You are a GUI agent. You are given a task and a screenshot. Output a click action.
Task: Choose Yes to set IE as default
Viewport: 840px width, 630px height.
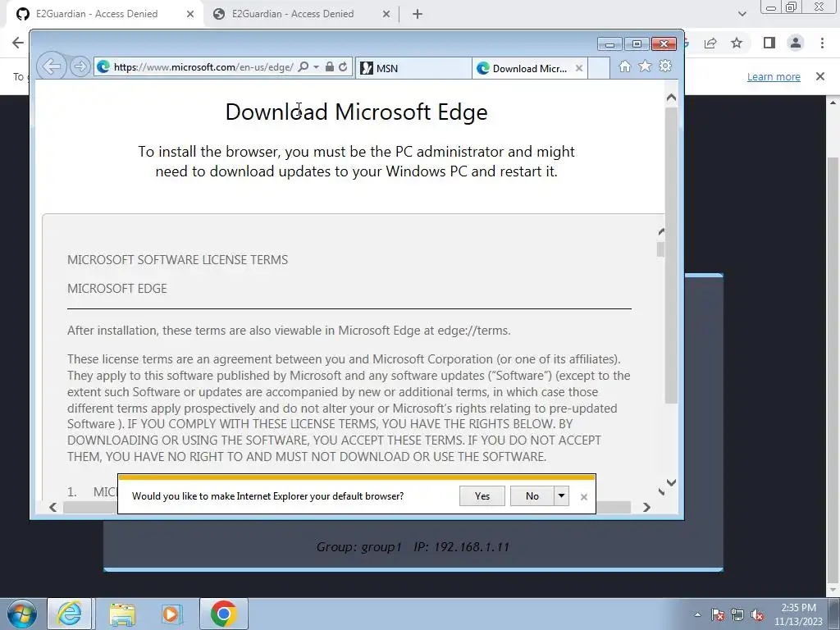point(482,496)
